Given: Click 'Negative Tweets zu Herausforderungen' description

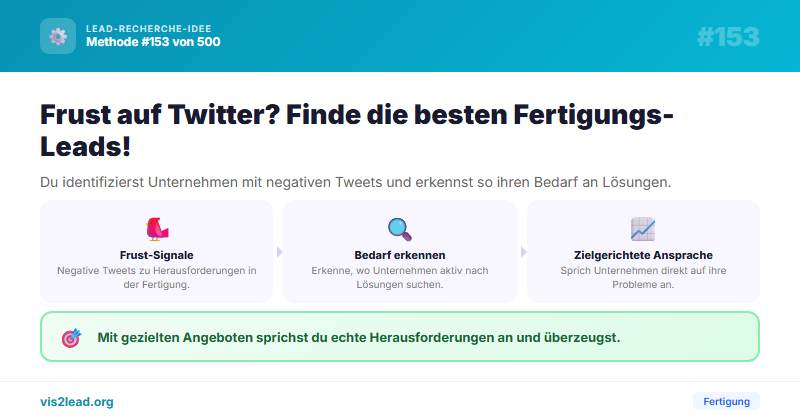Looking at the screenshot, I should [x=157, y=278].
